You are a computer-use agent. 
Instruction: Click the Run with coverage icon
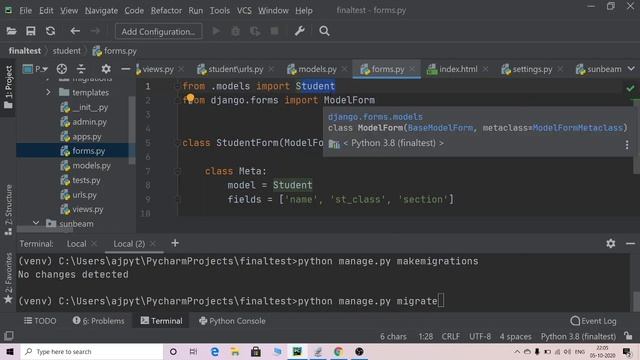click(x=255, y=31)
